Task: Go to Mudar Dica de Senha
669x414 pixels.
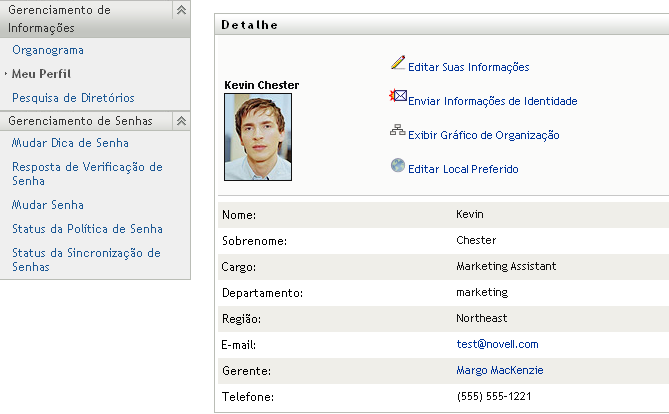Action: [70, 143]
